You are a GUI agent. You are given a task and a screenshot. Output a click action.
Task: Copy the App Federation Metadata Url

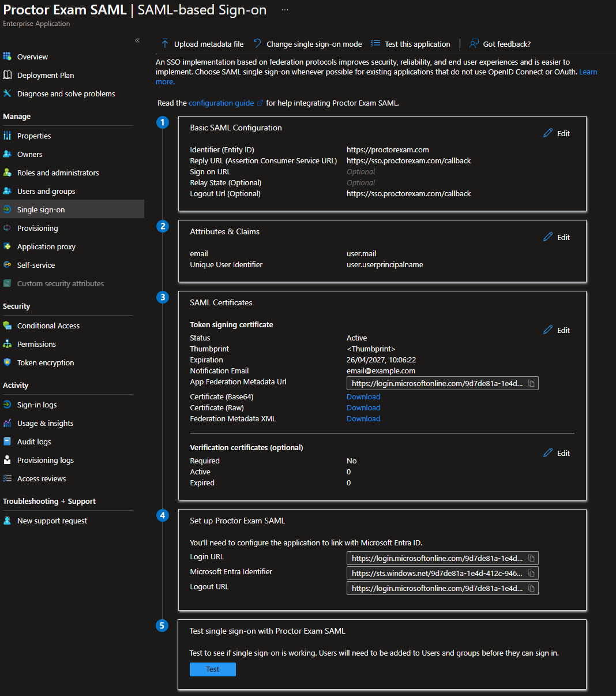tap(532, 383)
